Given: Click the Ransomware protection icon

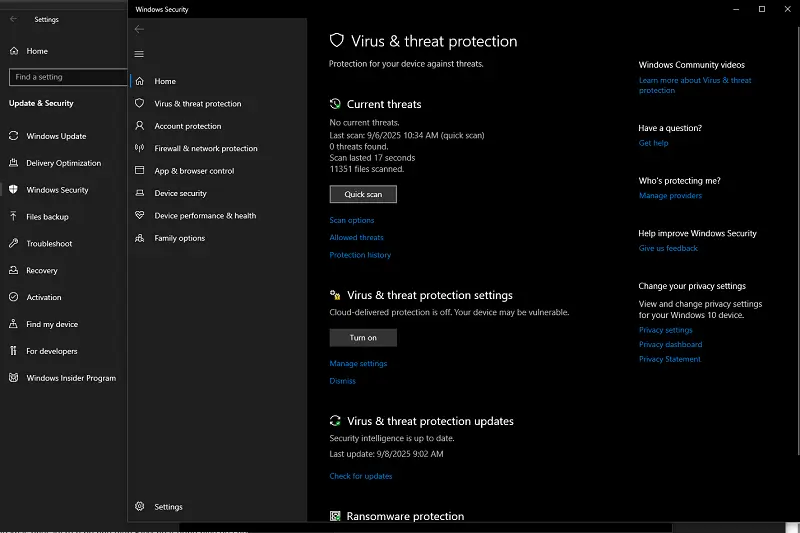Looking at the screenshot, I should point(335,516).
